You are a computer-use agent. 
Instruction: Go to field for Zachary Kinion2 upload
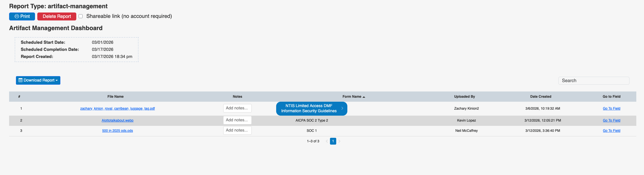[x=611, y=109]
